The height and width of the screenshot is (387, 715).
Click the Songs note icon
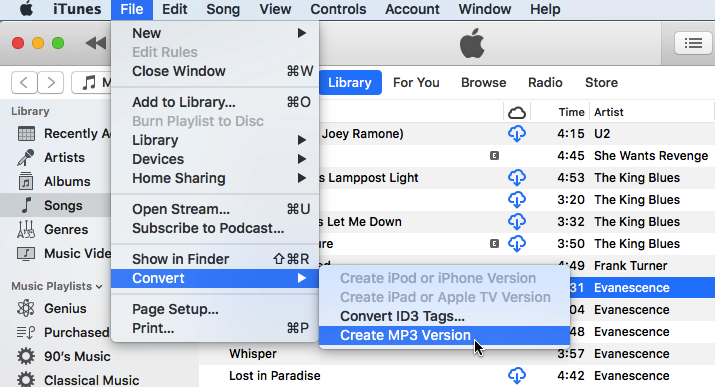(27, 205)
